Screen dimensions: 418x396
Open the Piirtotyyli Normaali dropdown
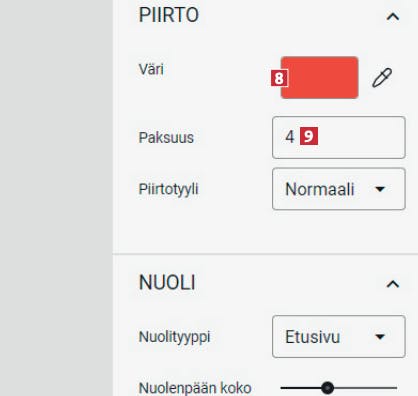tap(339, 189)
